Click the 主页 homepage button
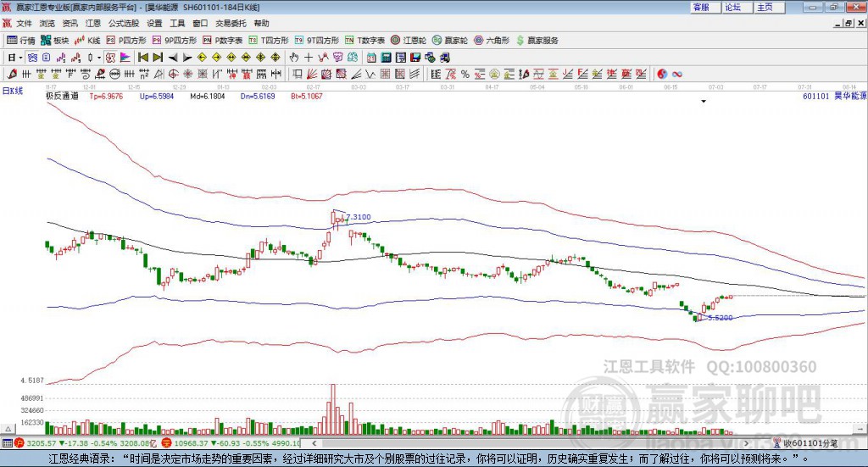Image resolution: width=868 pixels, height=467 pixels. [770, 7]
